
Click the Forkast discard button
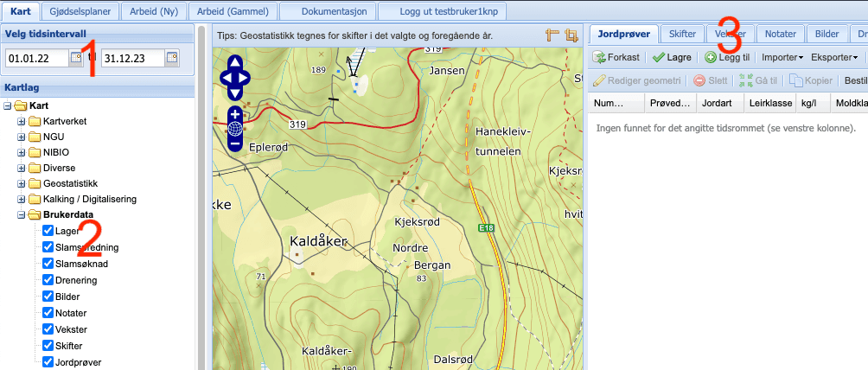[616, 57]
